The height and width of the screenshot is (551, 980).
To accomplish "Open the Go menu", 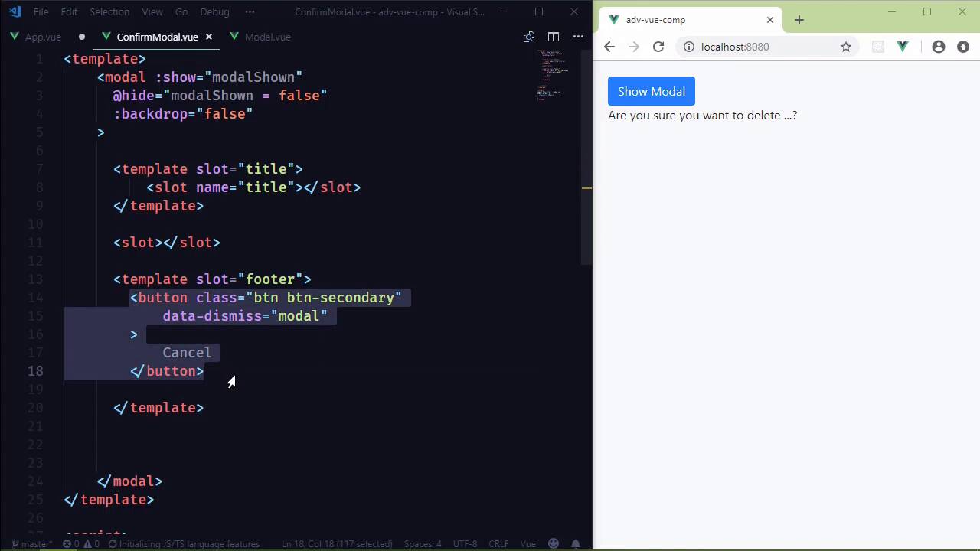I will (x=181, y=11).
